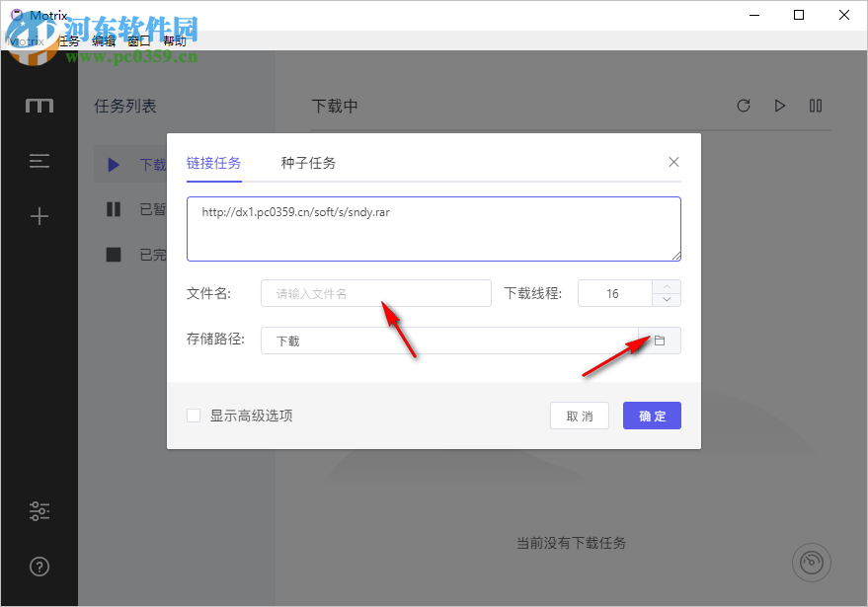Resume all tasks with the play icon
This screenshot has width=868, height=607.
[779, 106]
